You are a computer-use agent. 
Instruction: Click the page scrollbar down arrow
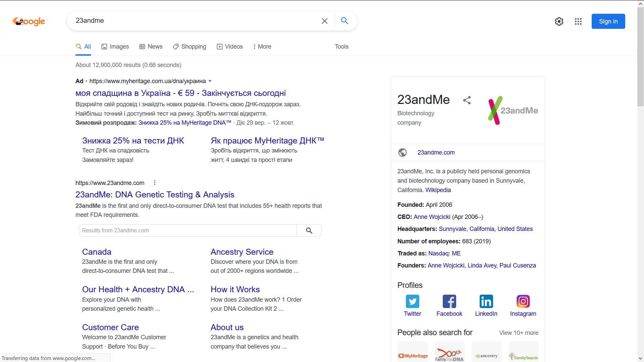(x=640, y=359)
